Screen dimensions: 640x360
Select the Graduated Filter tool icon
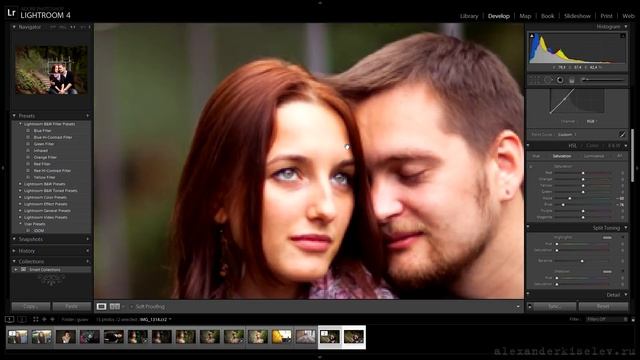[x=572, y=80]
